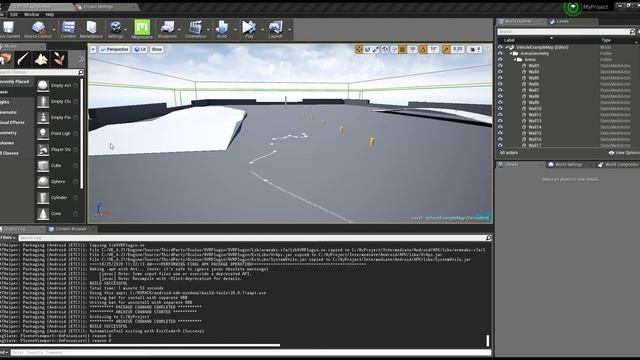Click the world/local coordinate globe icon

[x=385, y=49]
